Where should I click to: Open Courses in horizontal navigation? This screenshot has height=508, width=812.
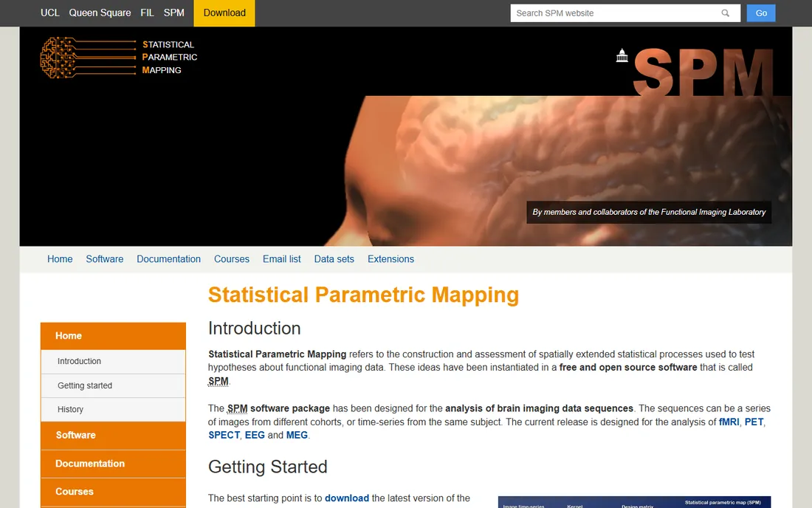tap(232, 259)
